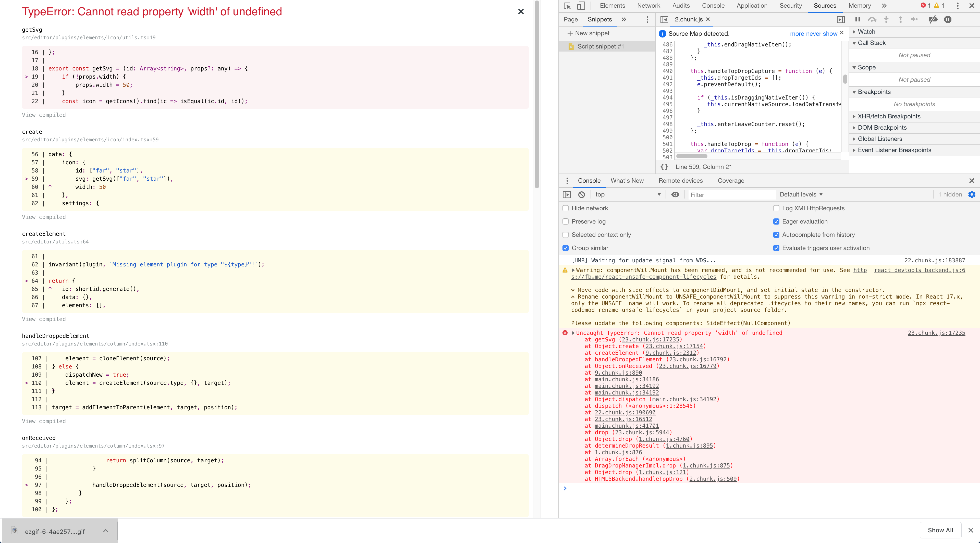The height and width of the screenshot is (543, 980).
Task: Expand DOM Breakpoints section
Action: coord(914,128)
